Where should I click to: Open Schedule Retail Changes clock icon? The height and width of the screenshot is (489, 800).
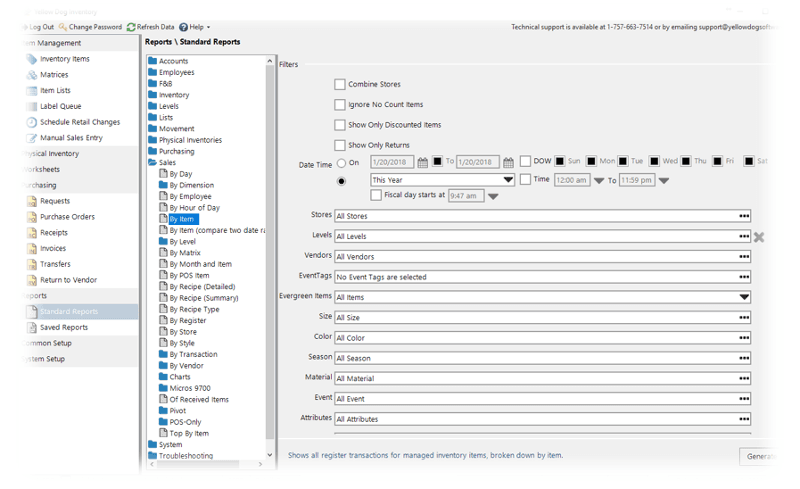tap(32, 122)
